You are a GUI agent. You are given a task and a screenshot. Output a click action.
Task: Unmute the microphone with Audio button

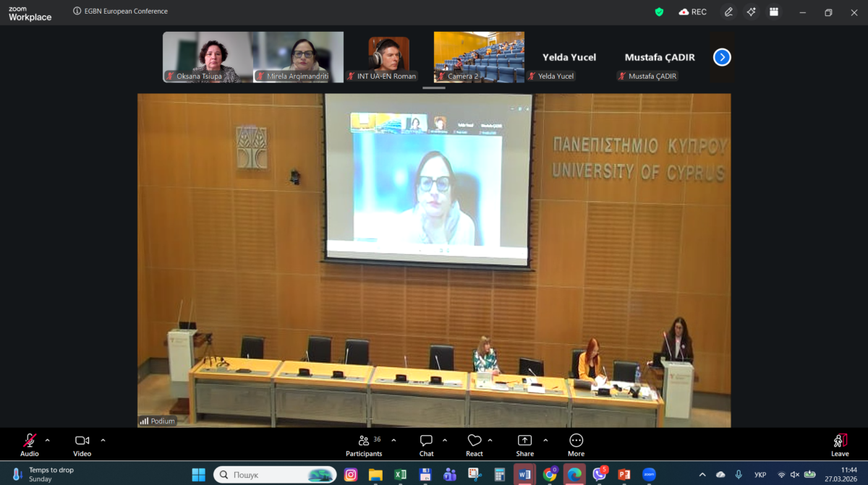[x=30, y=444]
